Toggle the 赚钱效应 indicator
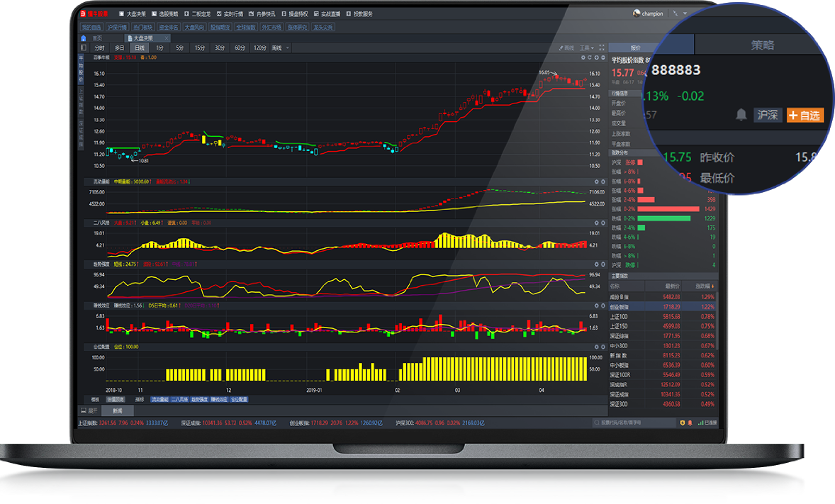Image resolution: width=835 pixels, height=504 pixels. point(219,399)
